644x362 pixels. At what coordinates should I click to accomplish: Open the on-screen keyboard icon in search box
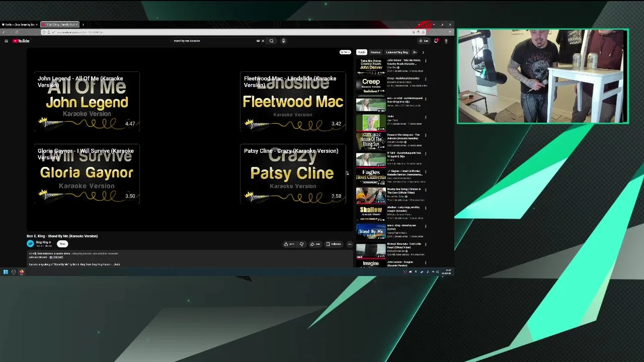(x=258, y=41)
